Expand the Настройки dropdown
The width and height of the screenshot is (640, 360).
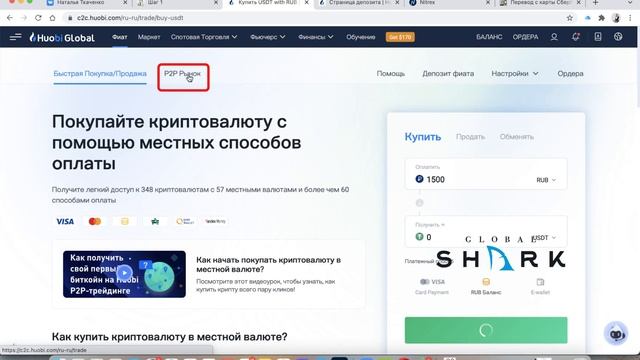(515, 73)
